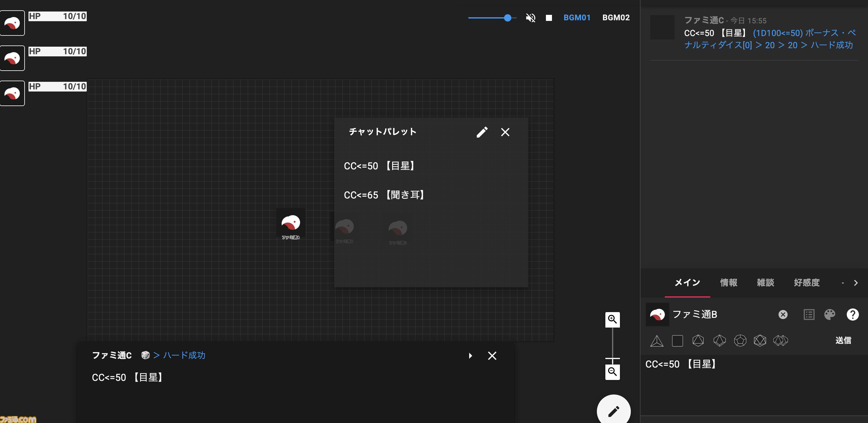The width and height of the screenshot is (868, 423).
Task: Move the map zoom slider handle
Action: click(612, 358)
